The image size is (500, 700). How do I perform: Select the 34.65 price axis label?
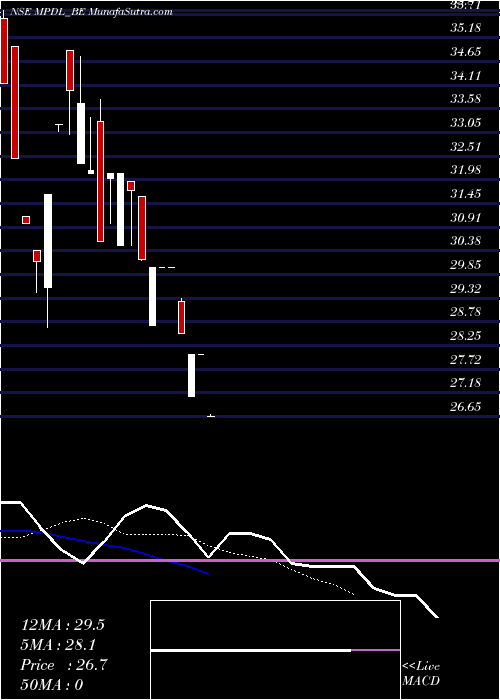(x=465, y=52)
